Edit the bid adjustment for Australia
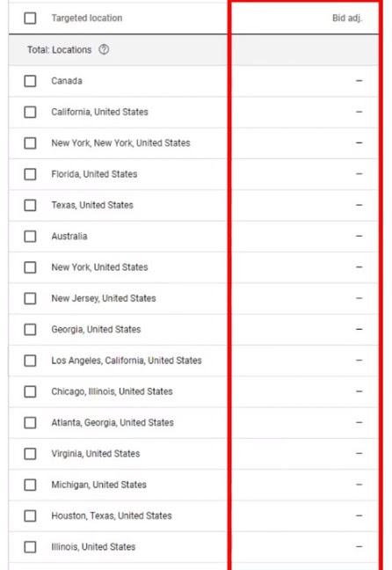The height and width of the screenshot is (570, 392). pos(359,237)
